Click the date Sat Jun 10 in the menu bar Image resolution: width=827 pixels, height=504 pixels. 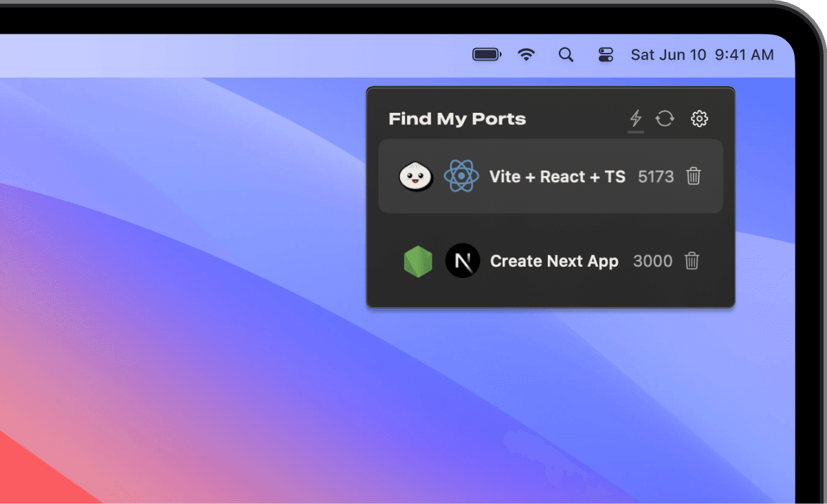point(668,54)
